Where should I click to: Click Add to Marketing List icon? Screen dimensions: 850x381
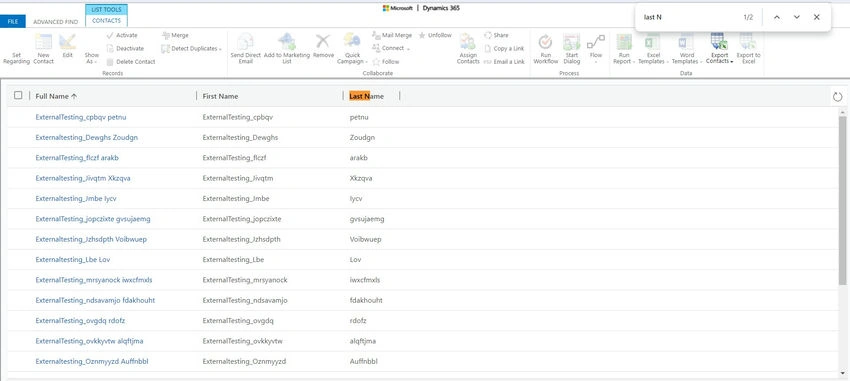pyautogui.click(x=287, y=41)
